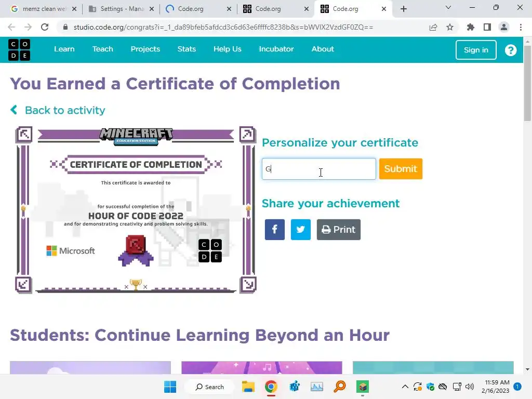Screen dimensions: 532x399
Task: Open the Stats menu item
Action: (x=187, y=49)
